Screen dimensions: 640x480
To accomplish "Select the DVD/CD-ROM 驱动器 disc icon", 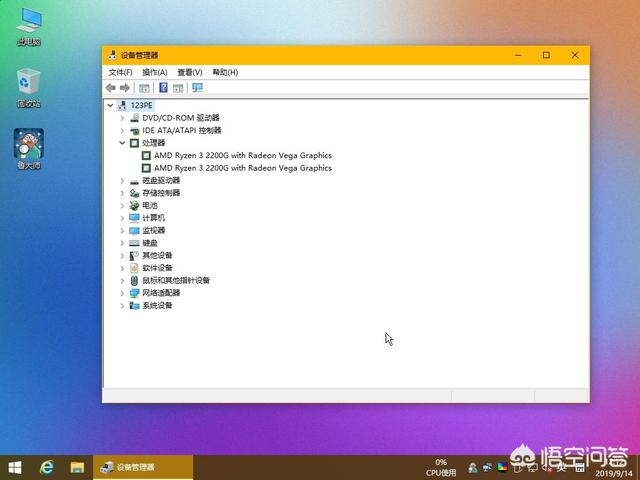I will 134,118.
